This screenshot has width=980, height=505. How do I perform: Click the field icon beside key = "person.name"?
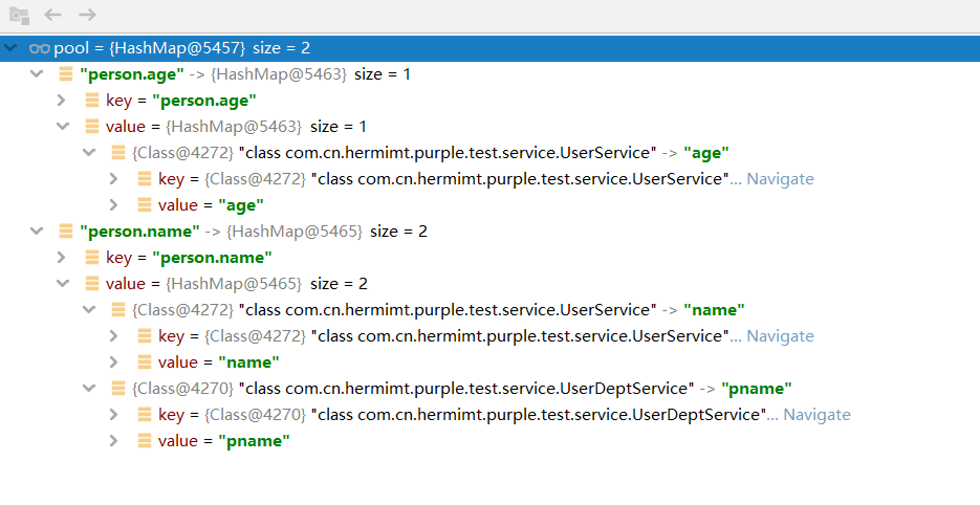tap(92, 258)
